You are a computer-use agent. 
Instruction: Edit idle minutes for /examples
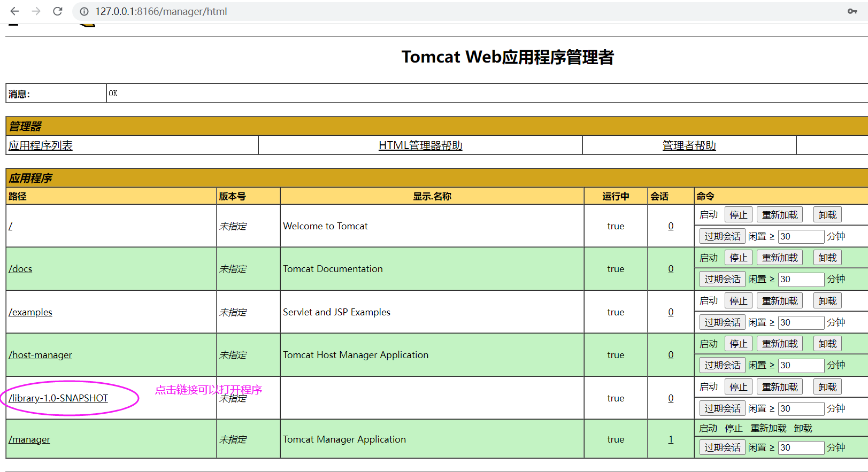pos(801,322)
